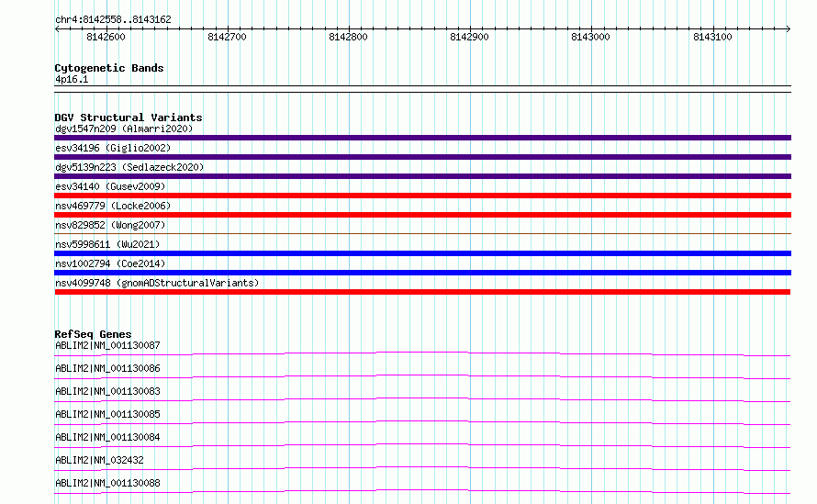Viewport: 817px width, 504px height.
Task: Open variant nsv1002794 (Coe2014) label
Action: (x=110, y=263)
